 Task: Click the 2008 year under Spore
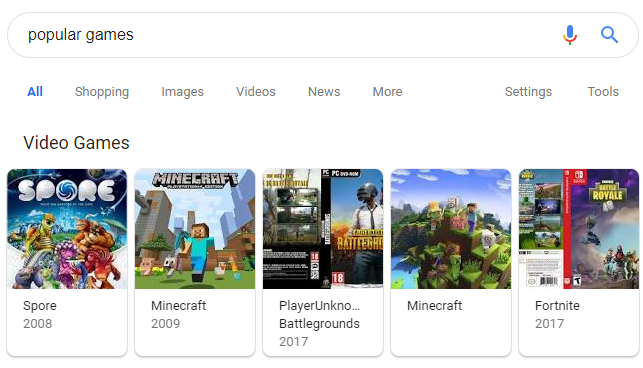pyautogui.click(x=38, y=324)
